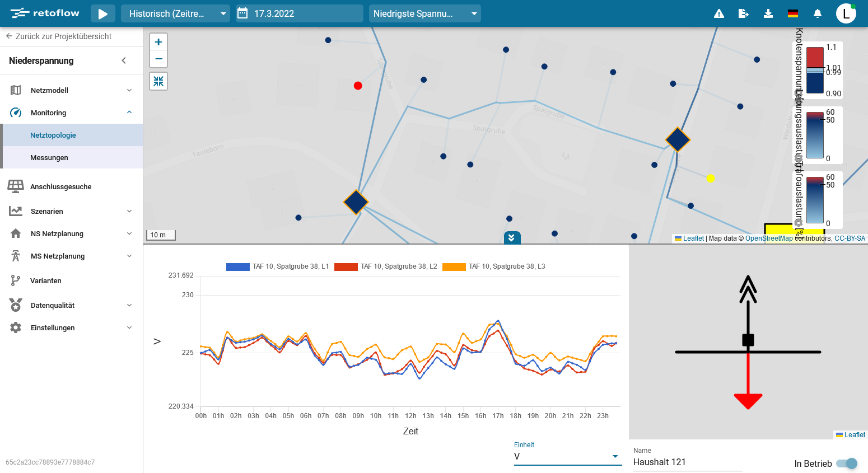The image size is (868, 473).
Task: Expand MS Netzplanung chevron
Action: coord(129,256)
